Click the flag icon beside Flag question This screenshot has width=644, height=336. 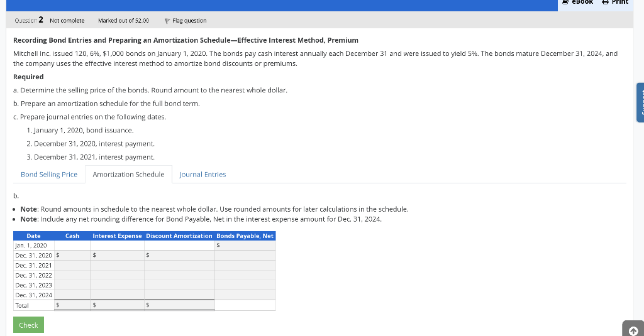(x=167, y=21)
